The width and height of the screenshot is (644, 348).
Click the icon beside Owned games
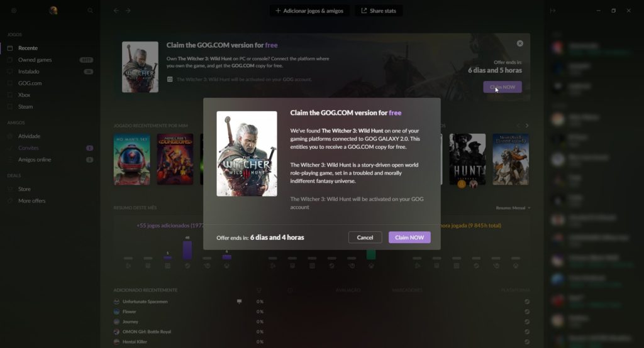(x=10, y=60)
